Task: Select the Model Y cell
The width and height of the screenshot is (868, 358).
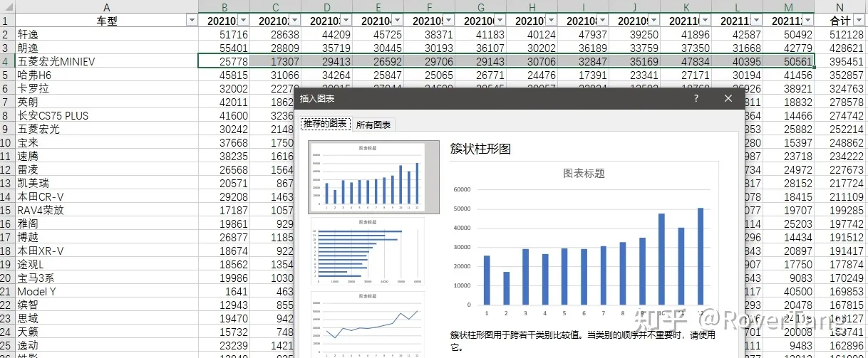Action: click(107, 291)
